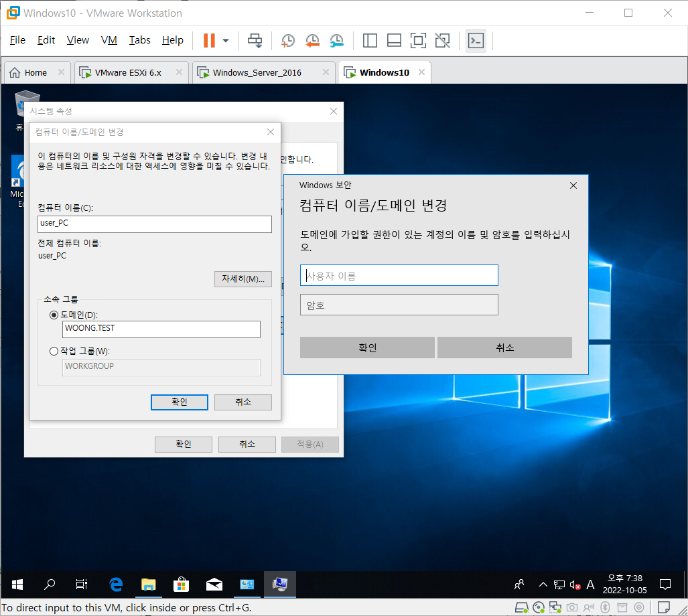Click 확인 in 컴퓨터 이름/도메인 변경 dialog

click(180, 402)
